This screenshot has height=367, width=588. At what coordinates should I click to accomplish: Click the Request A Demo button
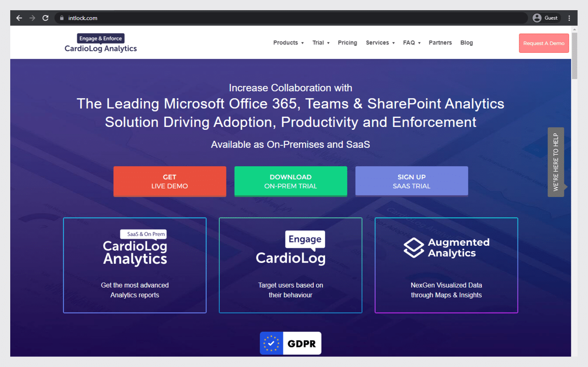544,43
